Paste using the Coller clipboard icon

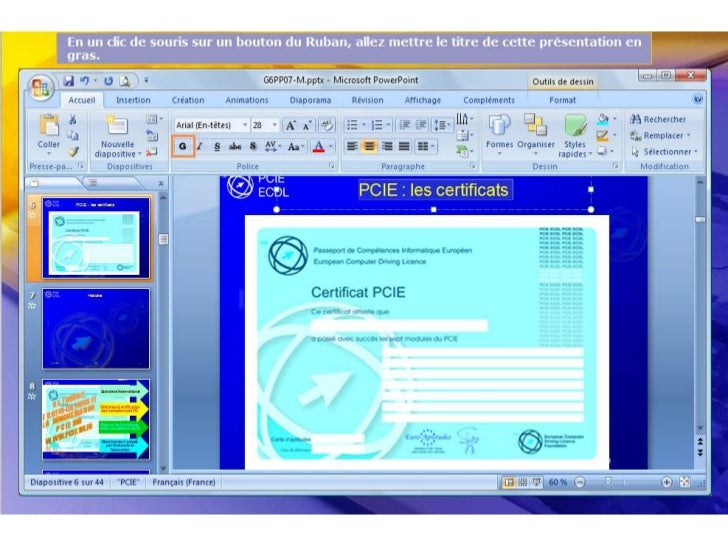point(49,125)
